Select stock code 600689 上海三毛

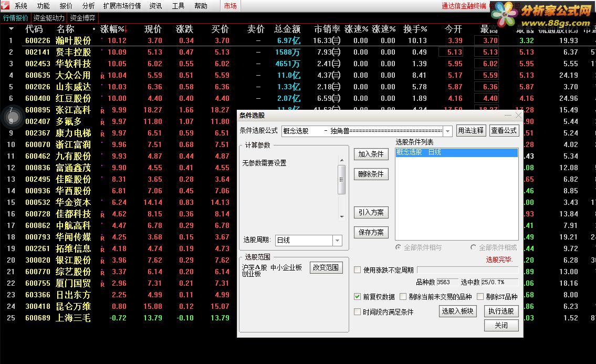[x=38, y=318]
